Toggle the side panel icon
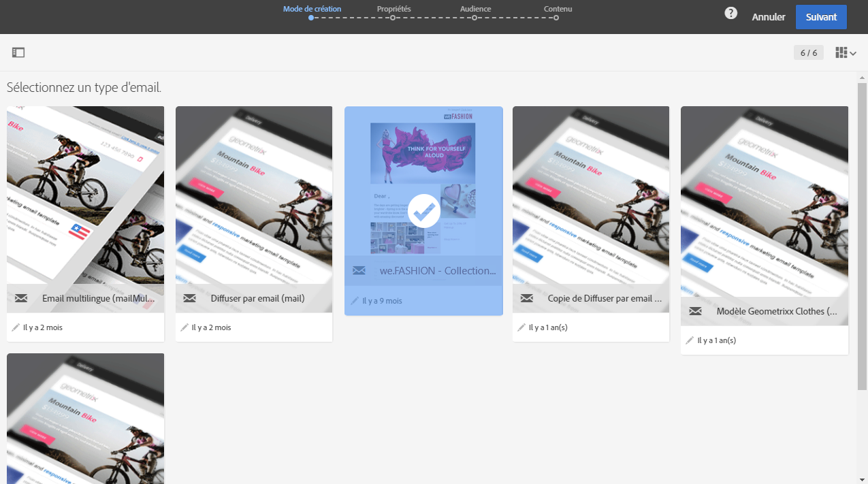Image resolution: width=868 pixels, height=484 pixels. pyautogui.click(x=18, y=52)
